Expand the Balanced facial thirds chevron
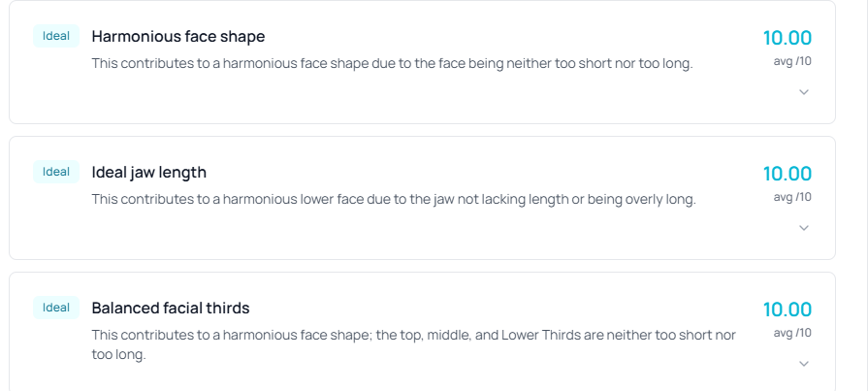The height and width of the screenshot is (391, 868). point(803,364)
